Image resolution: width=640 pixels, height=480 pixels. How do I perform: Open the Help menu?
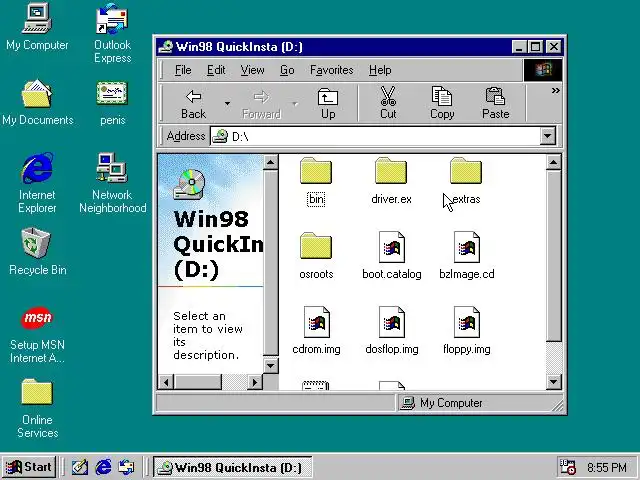click(380, 70)
